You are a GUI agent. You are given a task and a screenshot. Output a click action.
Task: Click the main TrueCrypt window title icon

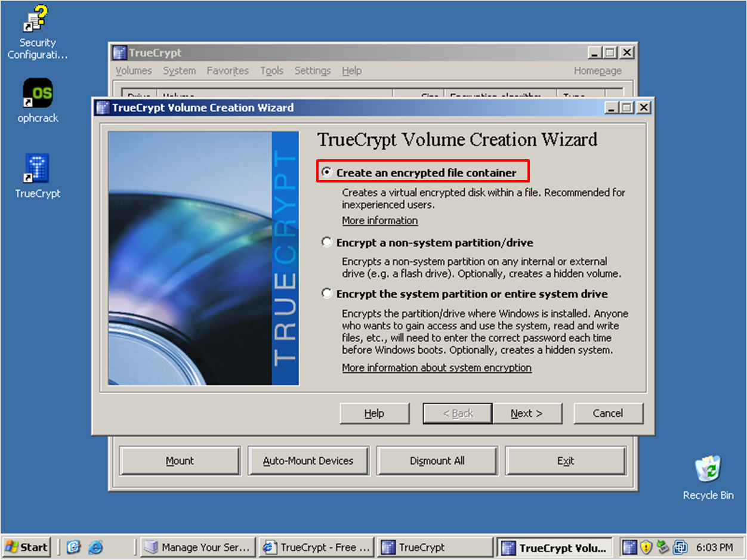pos(120,53)
